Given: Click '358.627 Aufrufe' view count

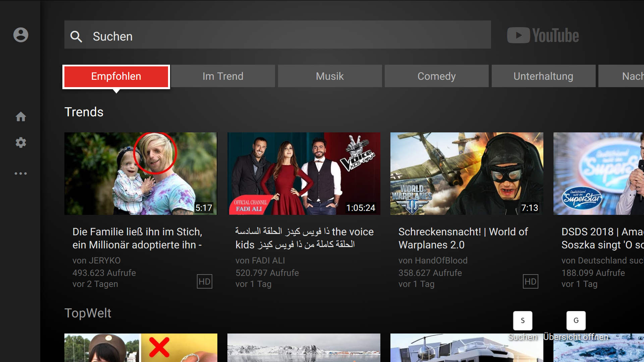Looking at the screenshot, I should click(430, 273).
